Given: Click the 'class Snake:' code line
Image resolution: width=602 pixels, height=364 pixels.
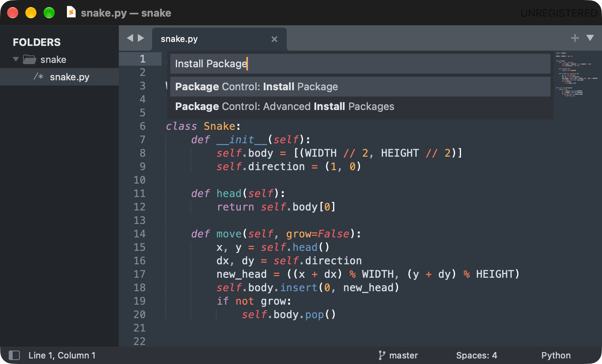Looking at the screenshot, I should pos(203,126).
